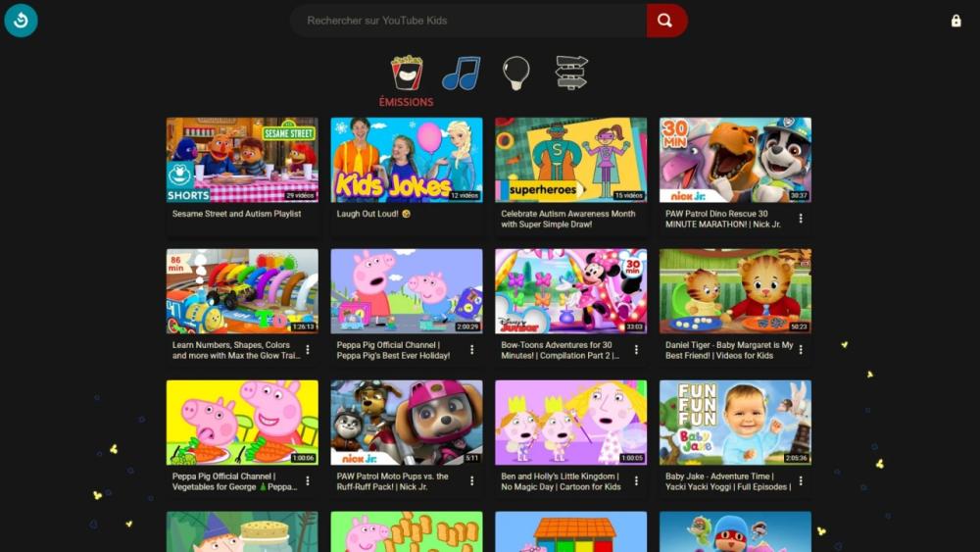Viewport: 980px width, 552px height.
Task: Click 'Learn Numbers, Shapes, Colors' title text
Action: tap(235, 350)
